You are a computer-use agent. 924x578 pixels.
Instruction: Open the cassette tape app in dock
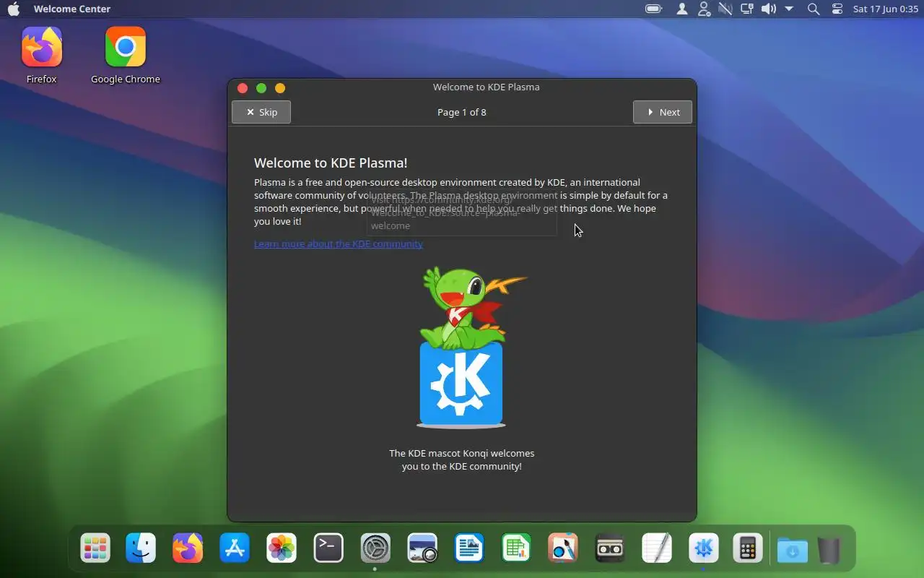(x=610, y=548)
